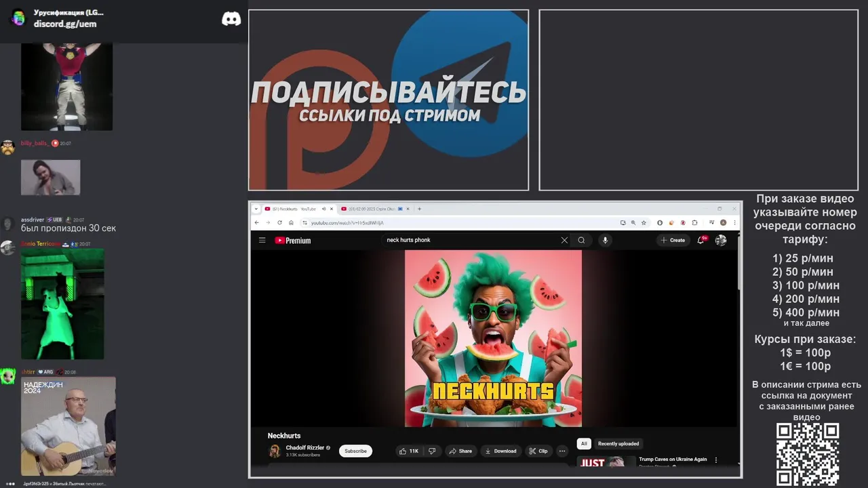Viewport: 868px width, 488px height.
Task: Open 'Trump Caves on Ukraine Again' video title
Action: [673, 459]
